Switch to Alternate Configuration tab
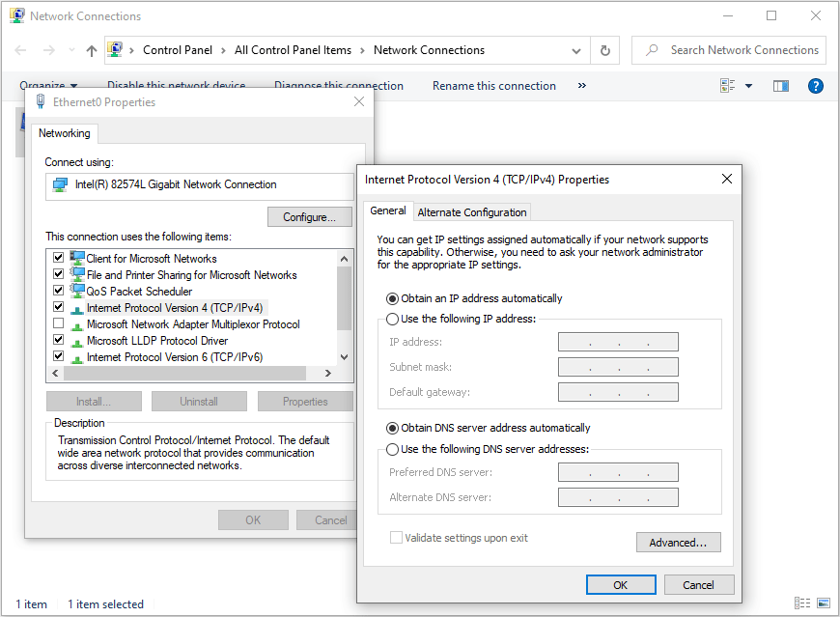Viewport: 840px width, 617px height. click(x=472, y=212)
